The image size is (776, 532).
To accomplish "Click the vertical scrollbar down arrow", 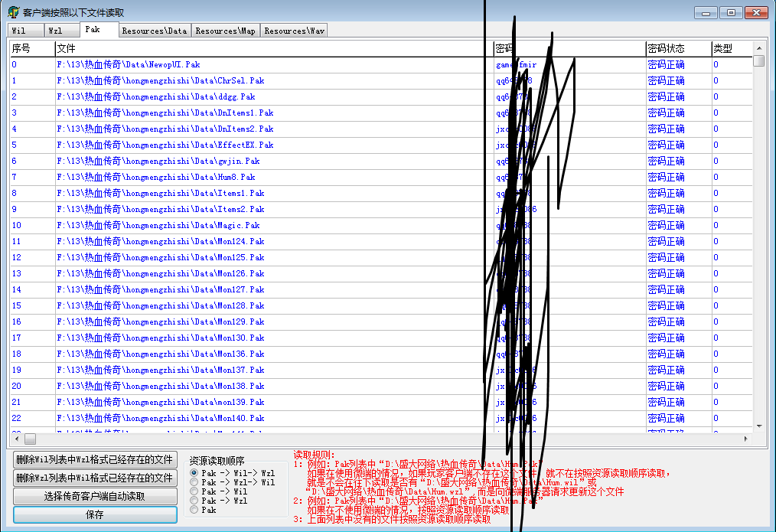I will tap(758, 426).
